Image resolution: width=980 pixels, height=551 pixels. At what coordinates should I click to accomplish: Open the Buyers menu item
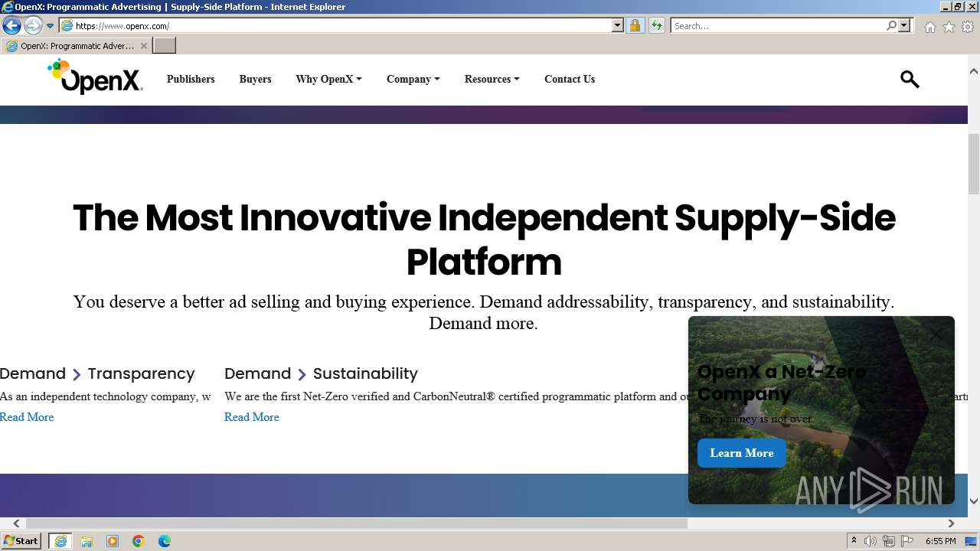pos(255,79)
